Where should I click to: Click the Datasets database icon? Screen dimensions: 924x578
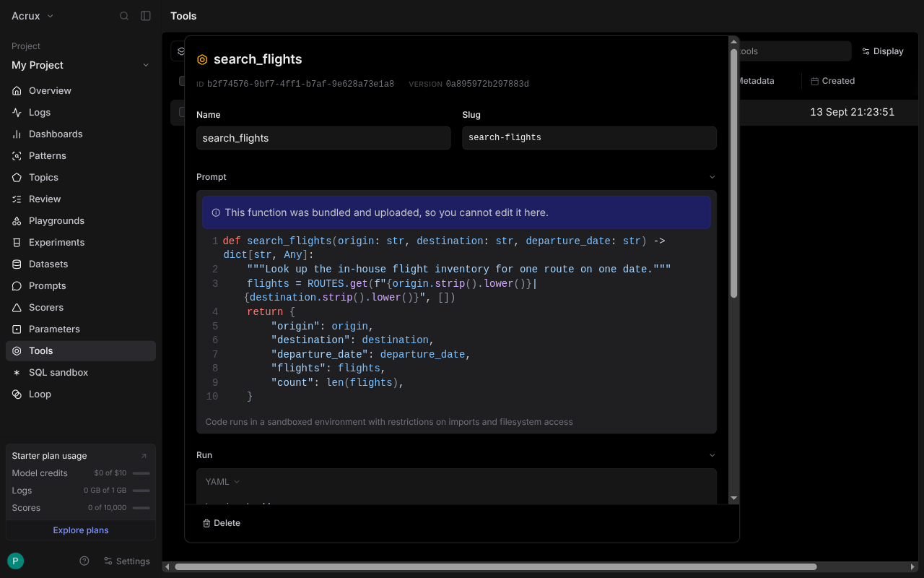pos(17,264)
